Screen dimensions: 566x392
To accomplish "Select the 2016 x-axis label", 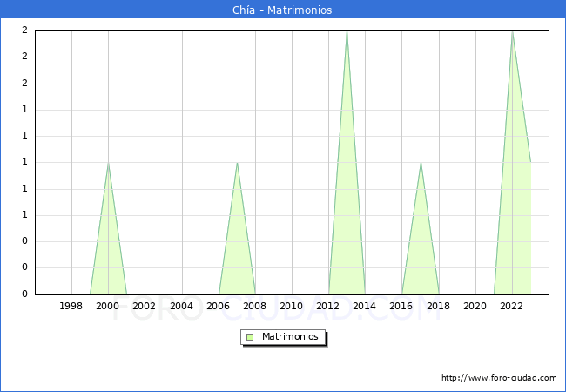I will [x=401, y=306].
